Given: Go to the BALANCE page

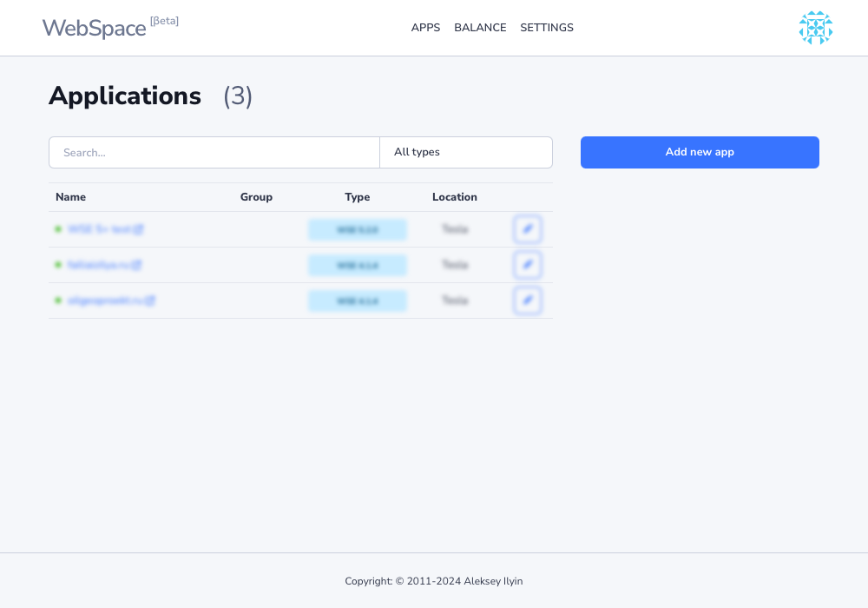Looking at the screenshot, I should 480,28.
